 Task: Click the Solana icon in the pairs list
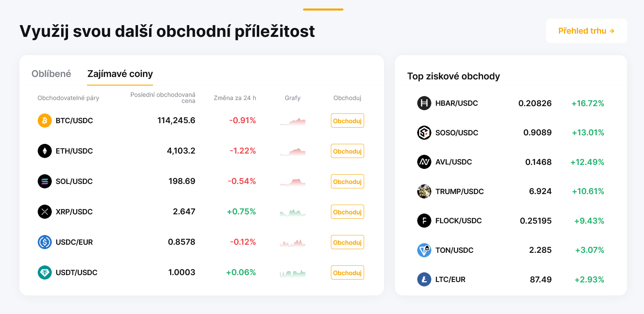pyautogui.click(x=45, y=181)
